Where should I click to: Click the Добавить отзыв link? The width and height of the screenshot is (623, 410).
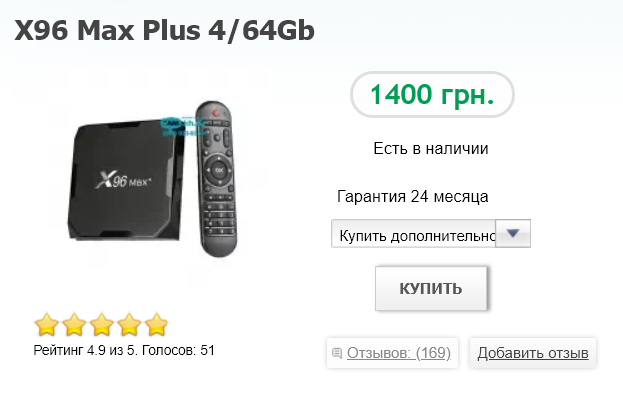point(533,353)
